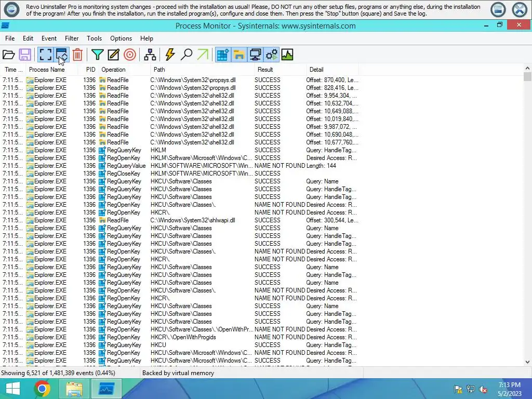Select the RegCloseKey operation row
Image resolution: width=532 pixels, height=399 pixels.
pyautogui.click(x=180, y=174)
